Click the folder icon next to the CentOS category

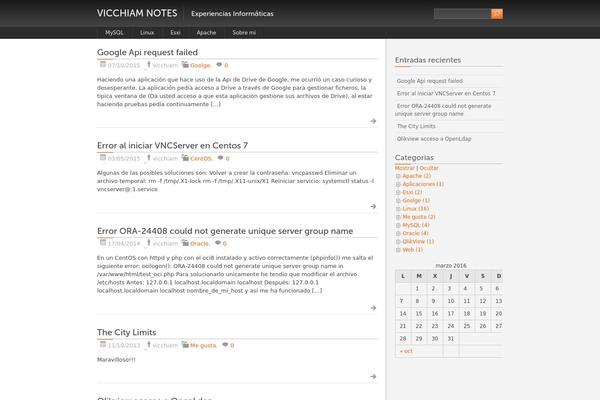[x=185, y=158]
